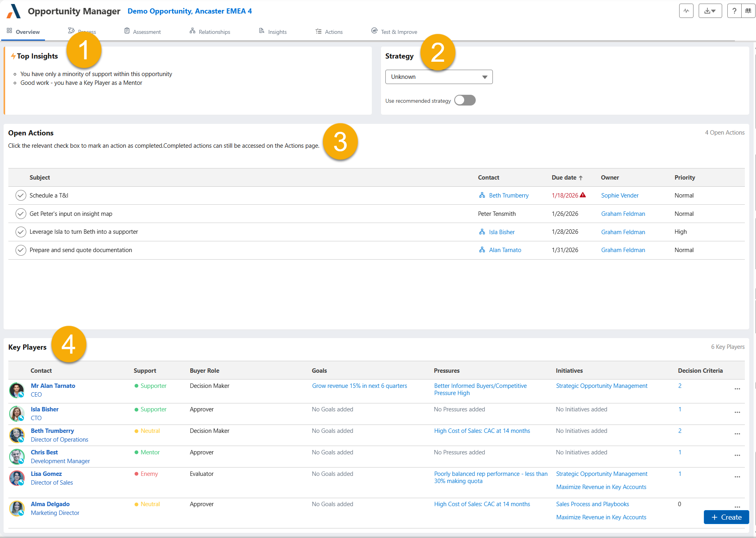
Task: Click the overdue warning triangle icon
Action: [583, 195]
